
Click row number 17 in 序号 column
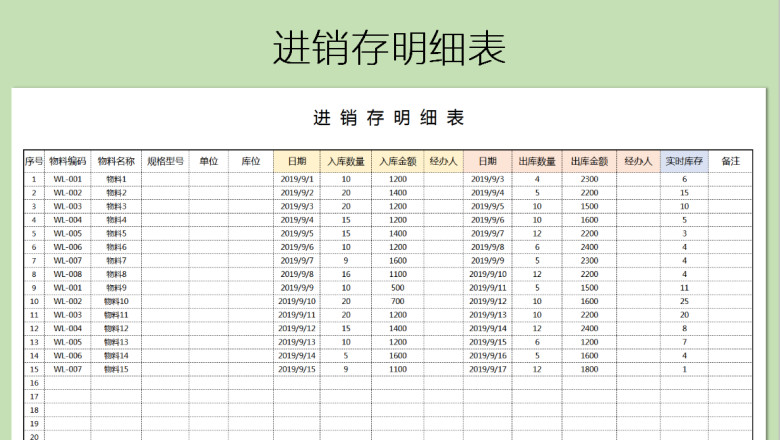pyautogui.click(x=34, y=397)
